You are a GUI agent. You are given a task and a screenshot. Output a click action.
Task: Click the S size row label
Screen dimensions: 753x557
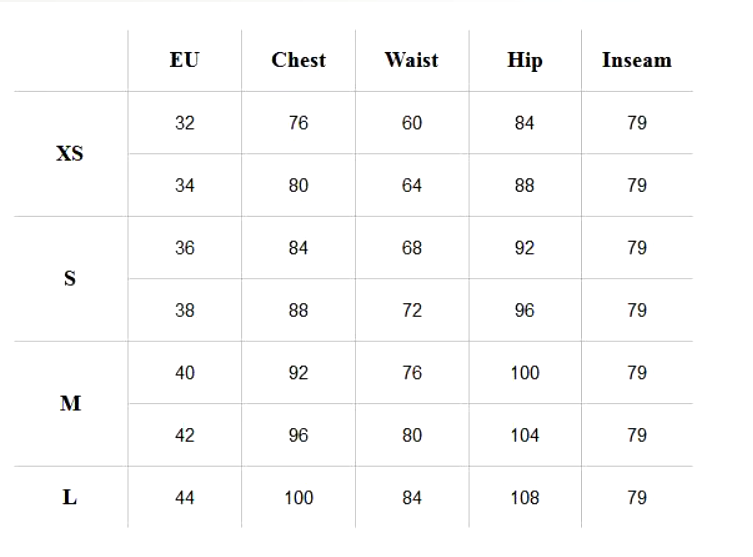tap(70, 279)
